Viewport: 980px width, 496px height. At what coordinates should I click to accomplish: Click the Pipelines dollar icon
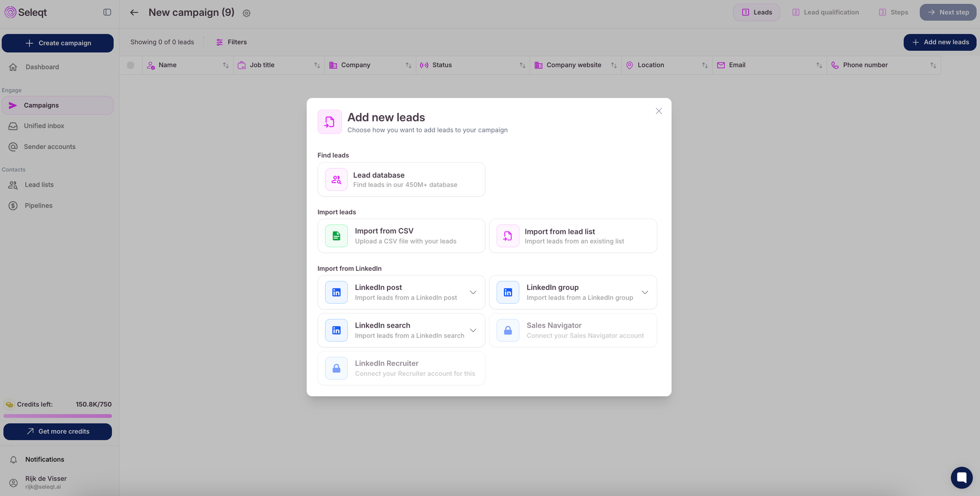tap(13, 206)
